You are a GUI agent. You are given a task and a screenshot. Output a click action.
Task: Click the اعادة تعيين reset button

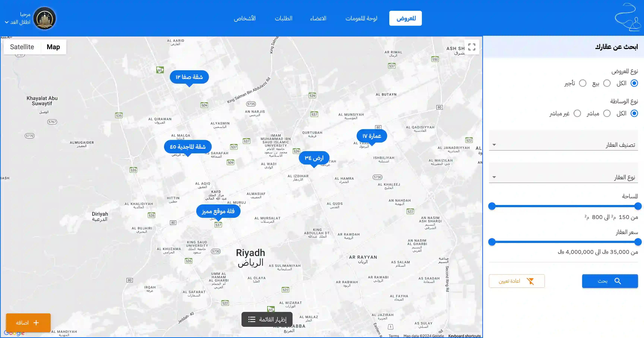[517, 281]
